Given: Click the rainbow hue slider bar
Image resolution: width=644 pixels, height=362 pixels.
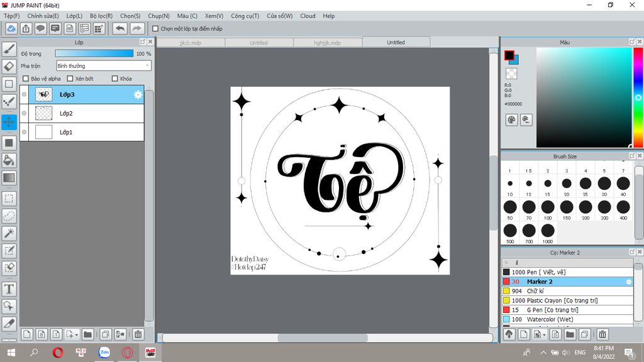Looking at the screenshot, I should pyautogui.click(x=638, y=97).
